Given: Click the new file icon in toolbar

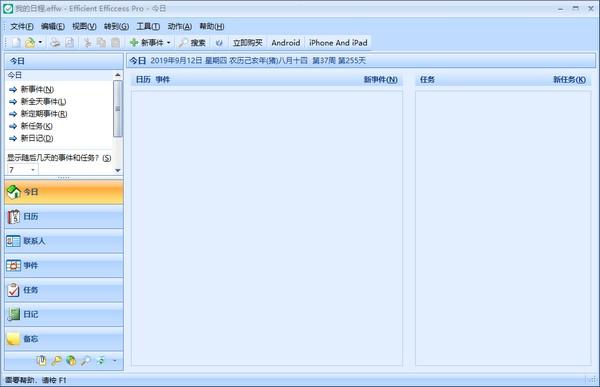Looking at the screenshot, I should coord(16,42).
